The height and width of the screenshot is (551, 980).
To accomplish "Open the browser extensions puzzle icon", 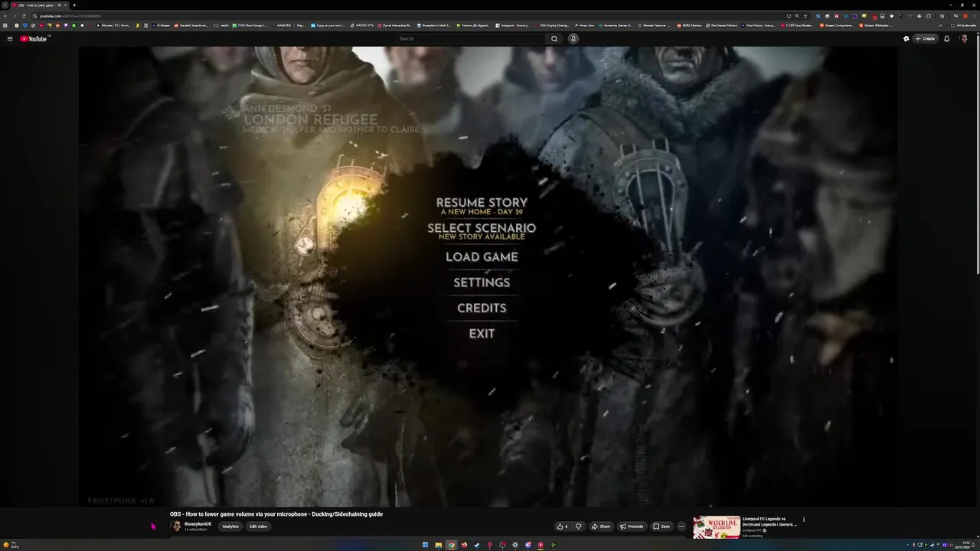I will point(929,16).
